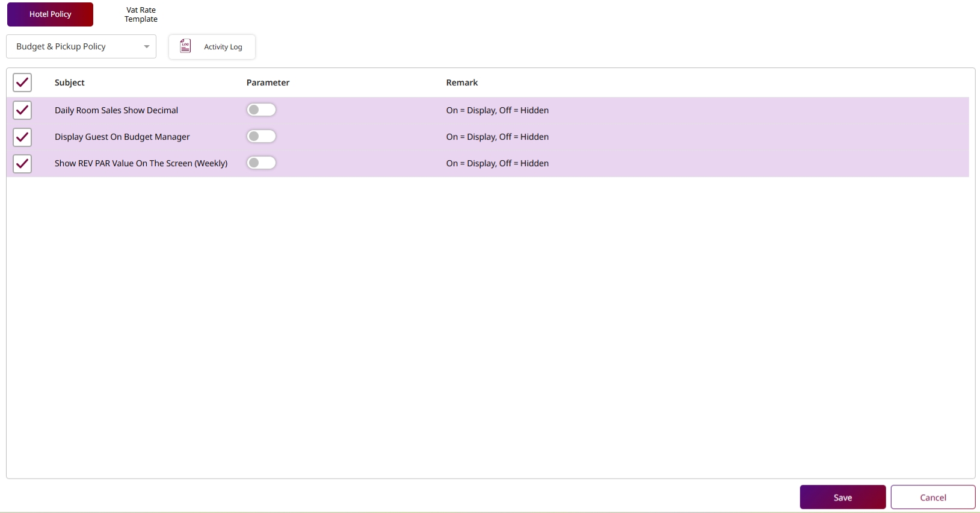The height and width of the screenshot is (513, 980).
Task: Uncheck the select-all checkbox beside Subject
Action: click(x=22, y=82)
